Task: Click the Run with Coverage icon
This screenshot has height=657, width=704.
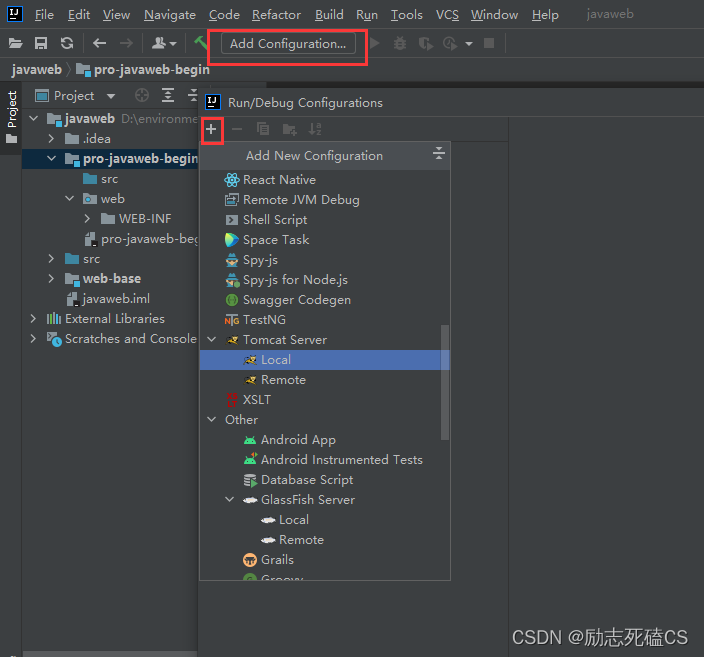Action: click(x=425, y=43)
